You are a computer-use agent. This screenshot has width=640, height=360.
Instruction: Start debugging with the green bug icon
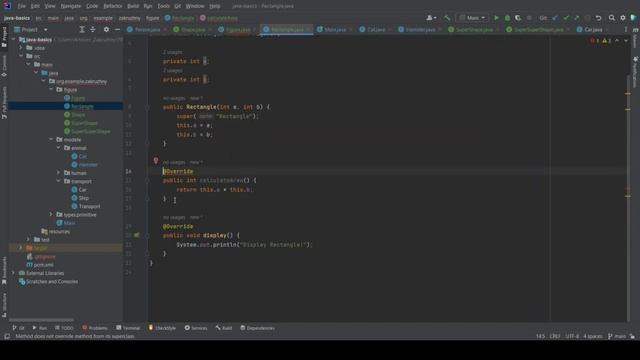(507, 18)
